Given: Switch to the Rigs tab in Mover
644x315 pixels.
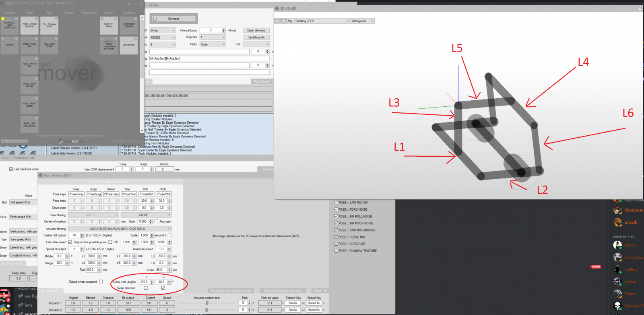Looking at the screenshot, I should pos(49,13).
